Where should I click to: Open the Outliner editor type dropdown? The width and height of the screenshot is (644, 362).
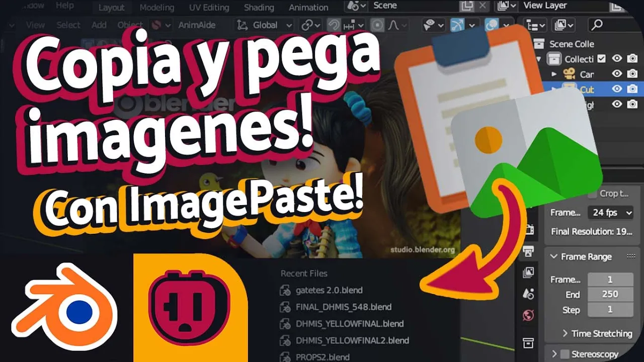coord(535,25)
